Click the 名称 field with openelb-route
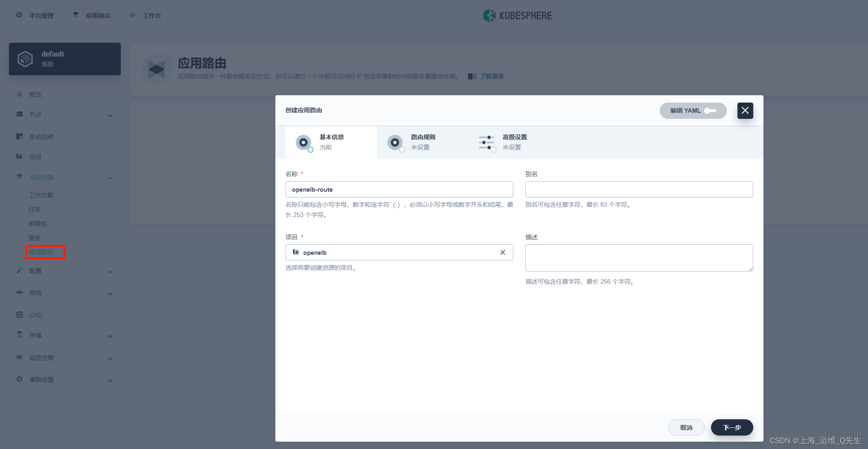The width and height of the screenshot is (868, 449). [399, 189]
